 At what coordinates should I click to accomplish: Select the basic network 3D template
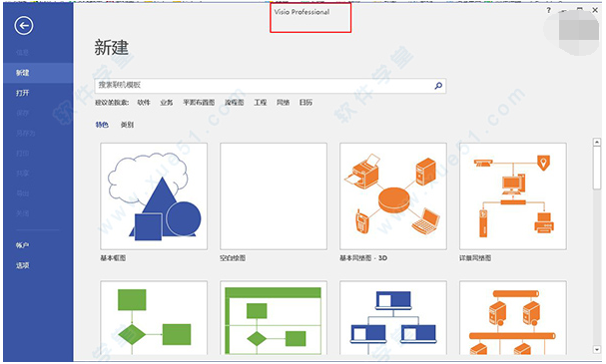[x=393, y=196]
